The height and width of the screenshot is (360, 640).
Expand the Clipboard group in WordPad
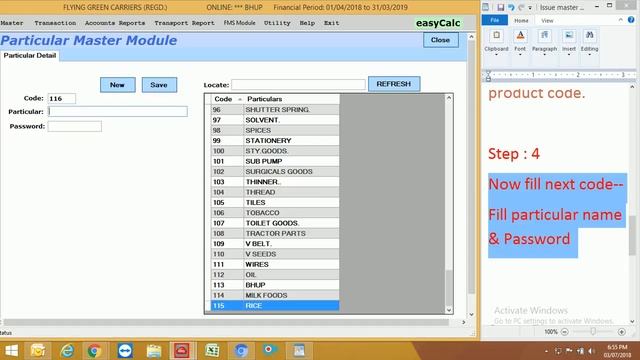click(496, 42)
